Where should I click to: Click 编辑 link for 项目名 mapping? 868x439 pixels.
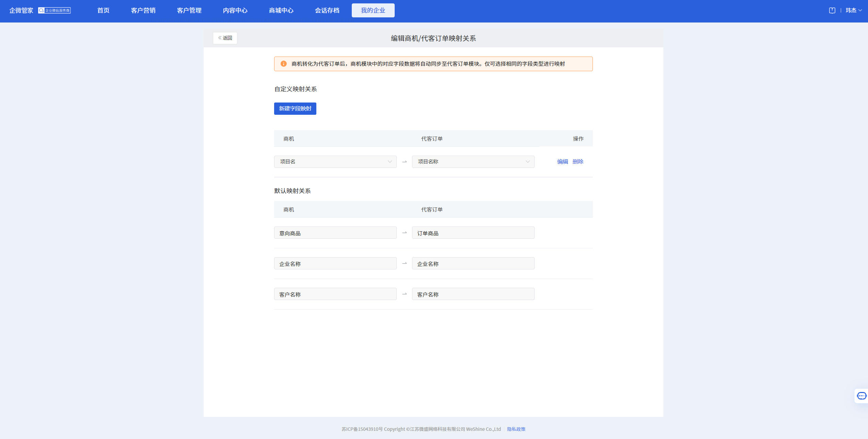pyautogui.click(x=563, y=162)
